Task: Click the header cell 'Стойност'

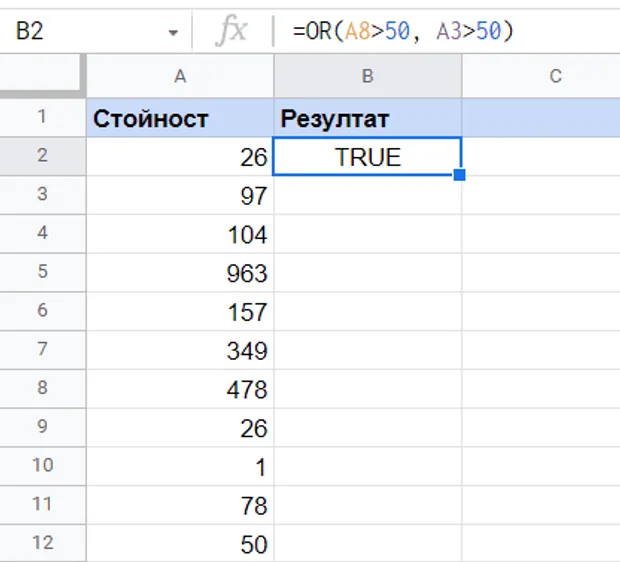Action: (x=180, y=118)
